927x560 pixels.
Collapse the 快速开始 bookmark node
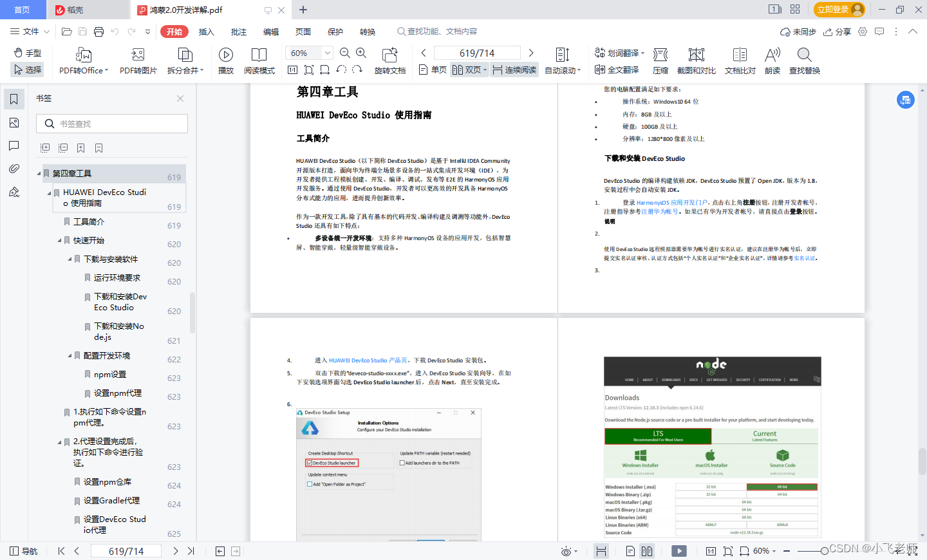tap(59, 240)
